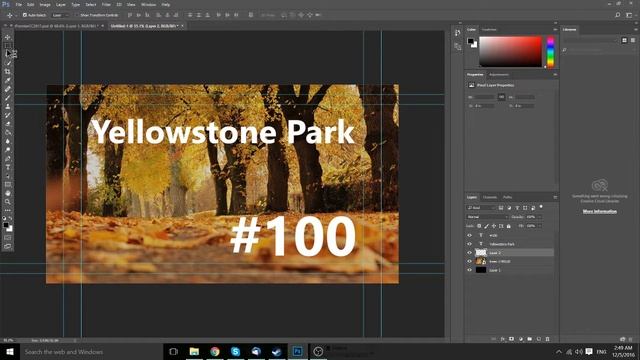The width and height of the screenshot is (640, 360).
Task: Switch to the Paths tab
Action: [507, 197]
